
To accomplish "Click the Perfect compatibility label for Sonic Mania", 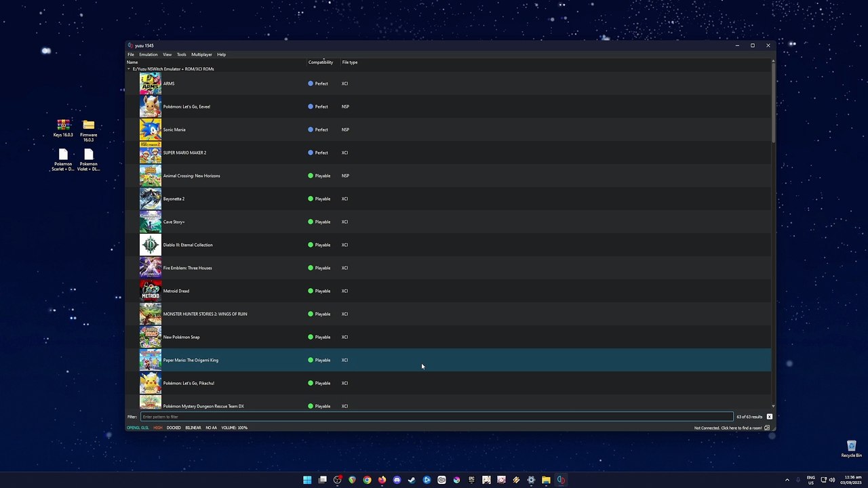I will pyautogui.click(x=321, y=129).
